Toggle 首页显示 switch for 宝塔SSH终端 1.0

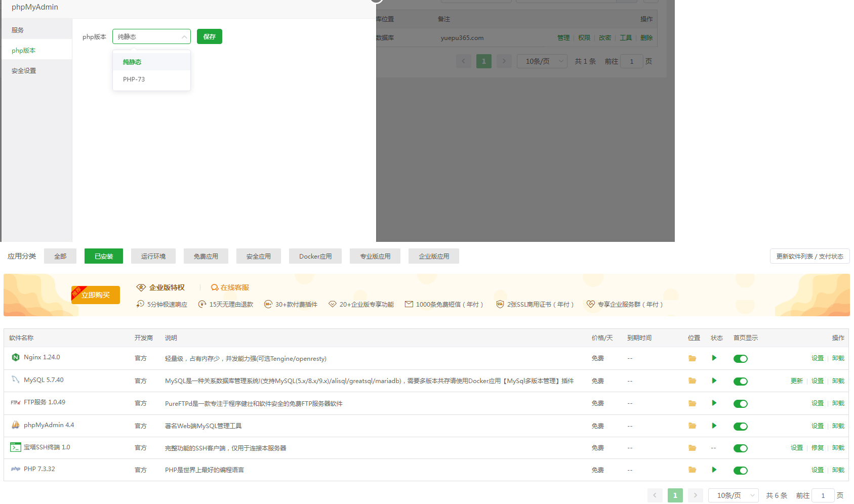pyautogui.click(x=741, y=448)
